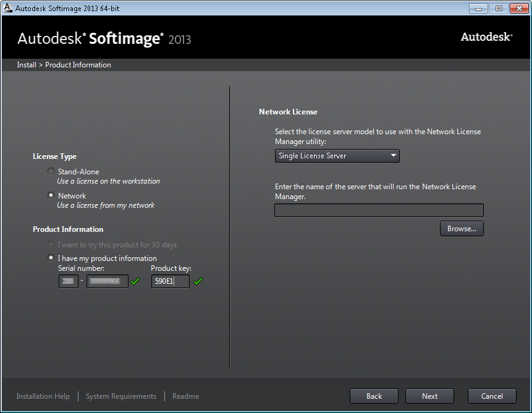Image resolution: width=532 pixels, height=413 pixels.
Task: Open the license server model dropdown
Action: 337,156
